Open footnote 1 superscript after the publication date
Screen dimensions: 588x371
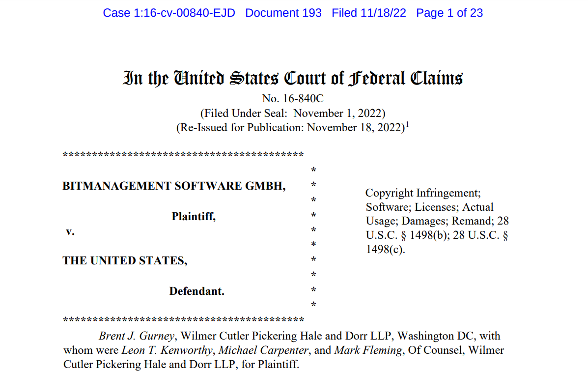pos(408,124)
